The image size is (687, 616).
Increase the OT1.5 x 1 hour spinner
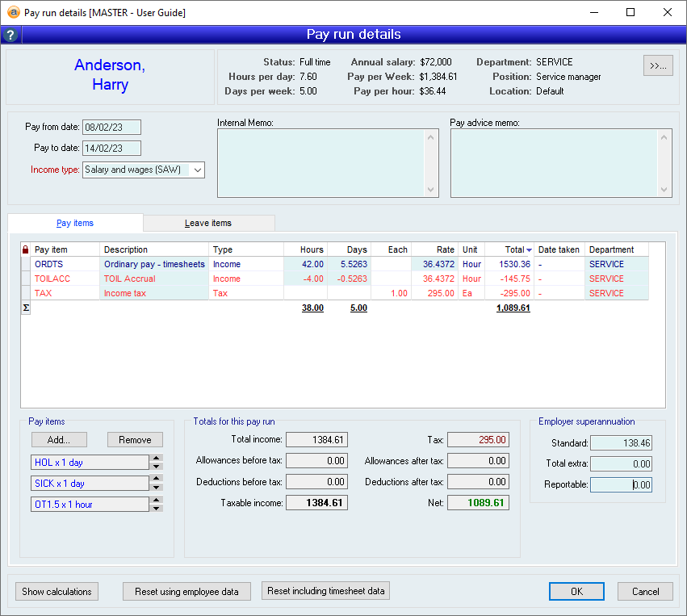157,501
